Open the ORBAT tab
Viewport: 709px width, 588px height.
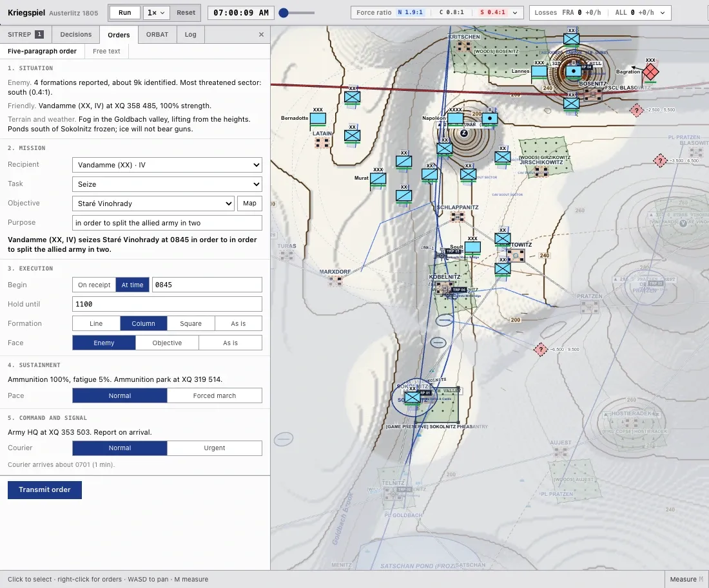point(157,34)
